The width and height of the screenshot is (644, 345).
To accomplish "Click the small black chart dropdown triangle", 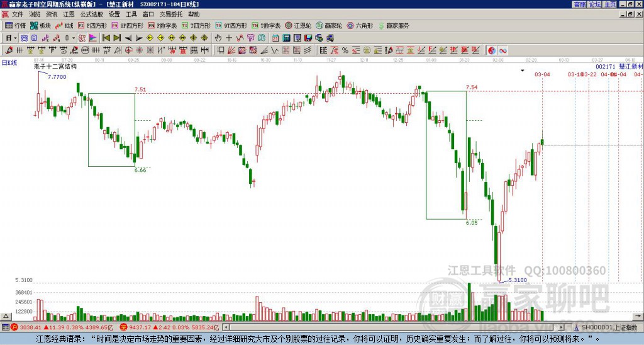I will coord(523,71).
